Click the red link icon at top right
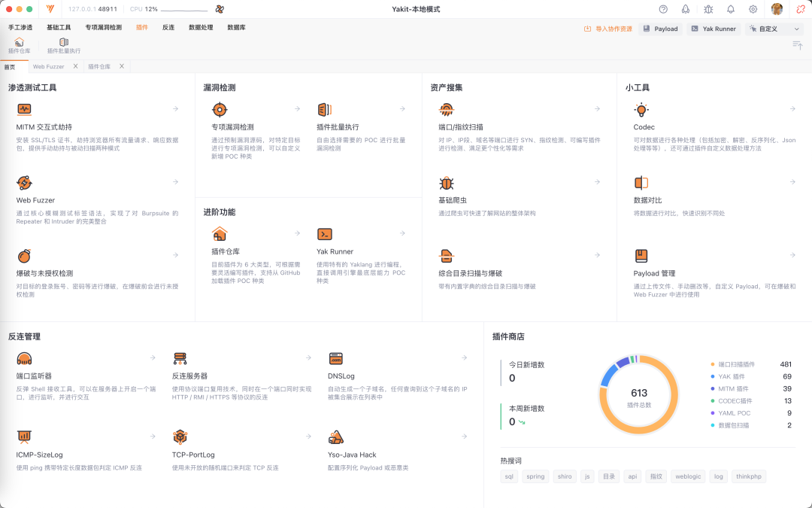 [x=801, y=9]
